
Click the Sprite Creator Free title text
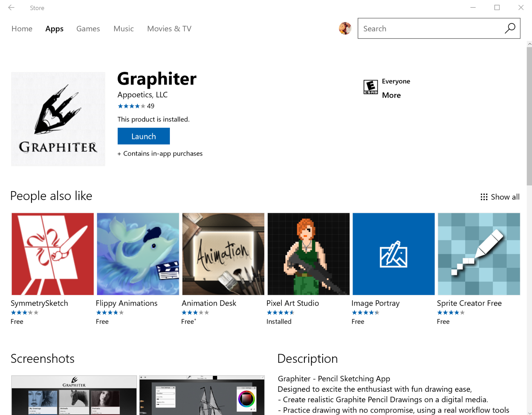[469, 303]
